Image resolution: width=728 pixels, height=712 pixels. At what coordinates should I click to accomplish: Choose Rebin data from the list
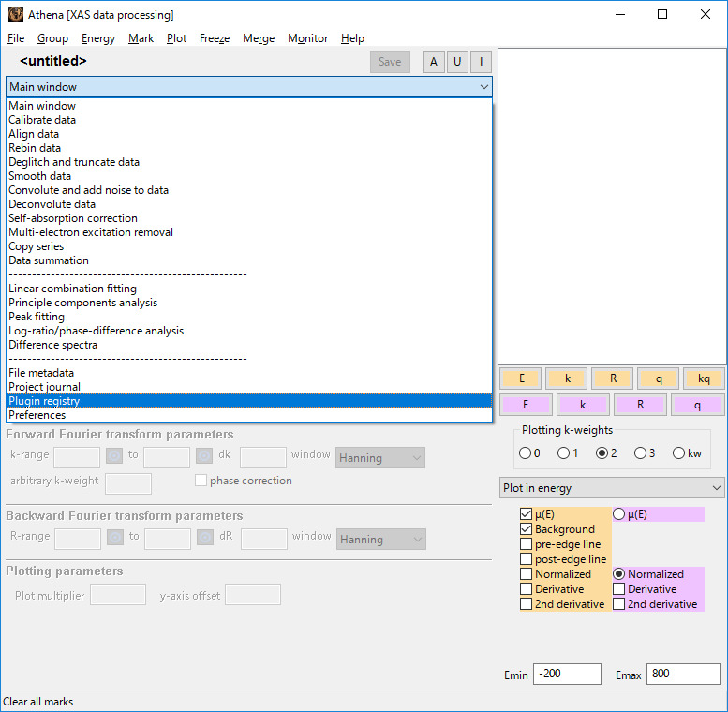(x=249, y=148)
